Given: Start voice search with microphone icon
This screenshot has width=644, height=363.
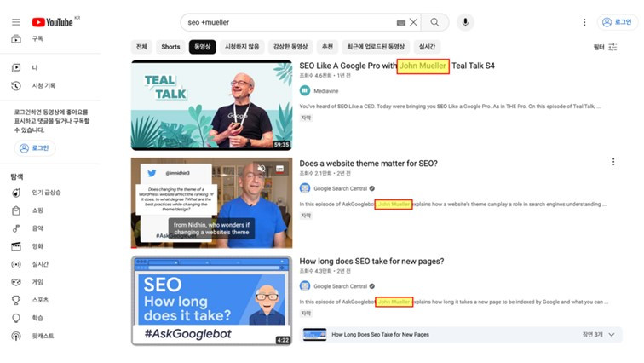Looking at the screenshot, I should click(465, 22).
